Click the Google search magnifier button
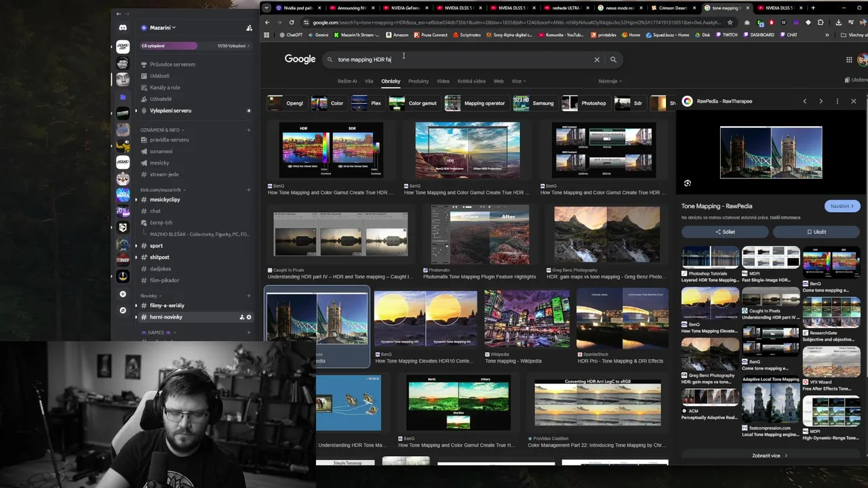868x488 pixels. 613,60
